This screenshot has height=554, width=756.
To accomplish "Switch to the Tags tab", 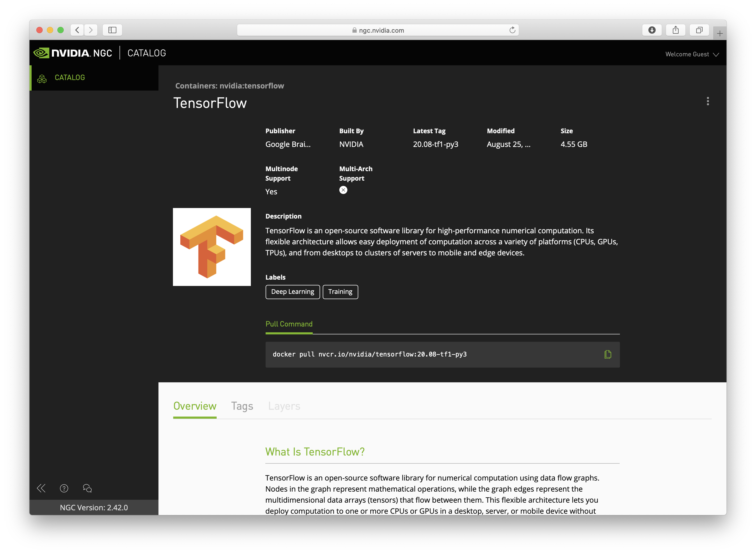I will pyautogui.click(x=242, y=406).
